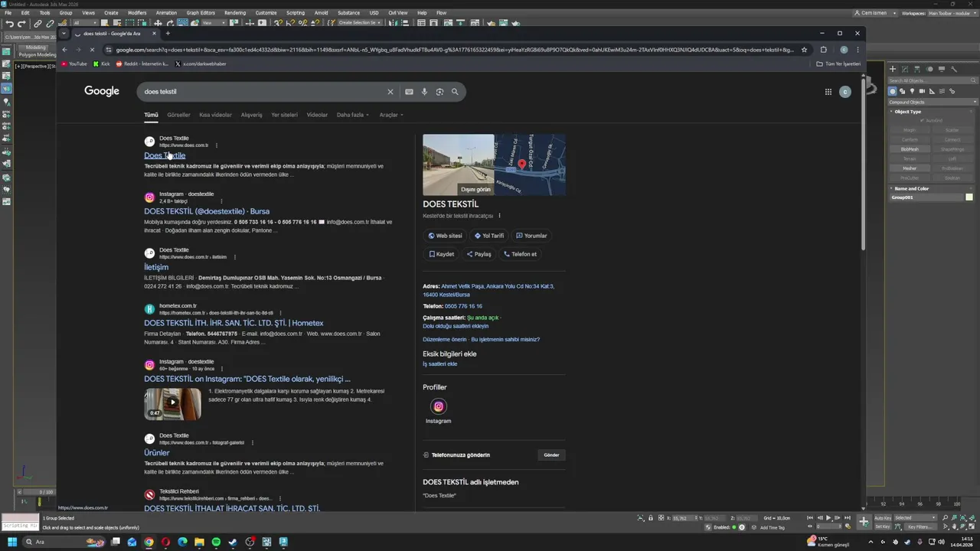Play the Instagram video thumbnail 0:47

point(173,404)
